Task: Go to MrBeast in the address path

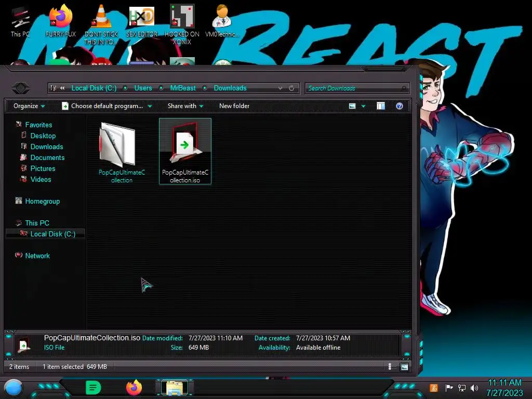Action: pyautogui.click(x=183, y=88)
